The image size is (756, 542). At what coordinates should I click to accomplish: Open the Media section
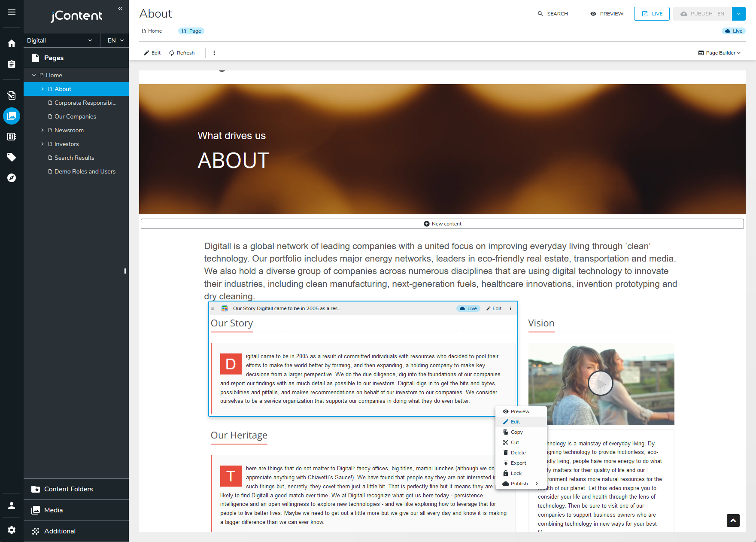[x=76, y=510]
